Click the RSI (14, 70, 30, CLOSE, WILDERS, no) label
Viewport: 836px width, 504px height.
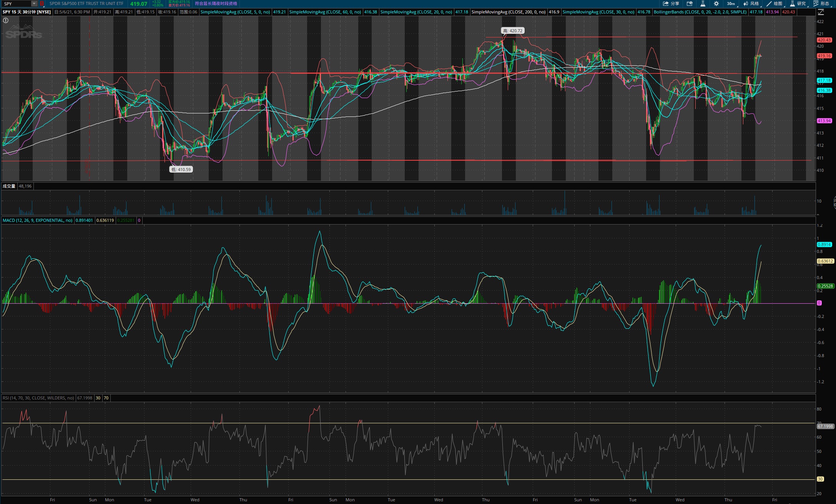(x=38, y=398)
